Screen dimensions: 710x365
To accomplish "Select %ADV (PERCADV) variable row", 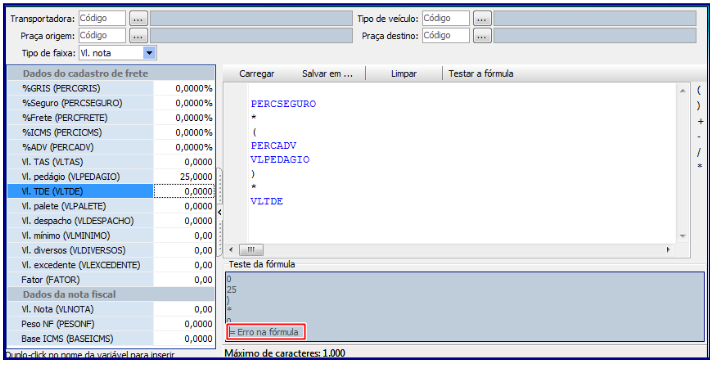I will [111, 147].
